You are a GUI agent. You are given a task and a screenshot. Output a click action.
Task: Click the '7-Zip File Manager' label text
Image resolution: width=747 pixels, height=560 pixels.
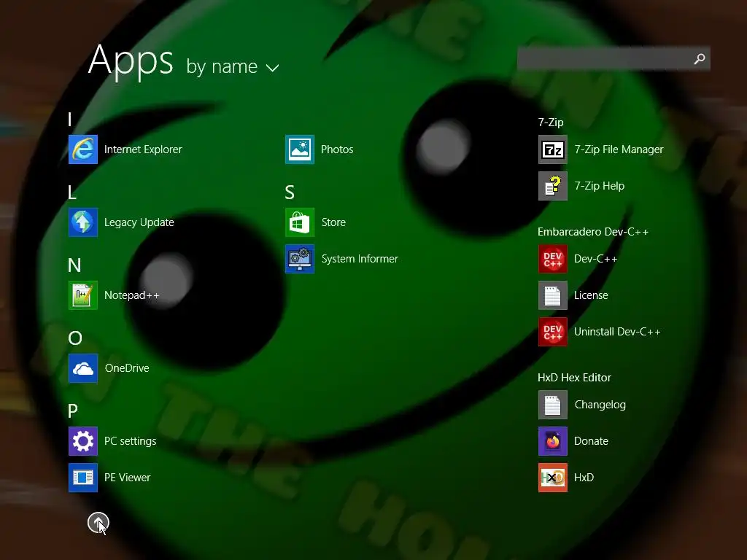(x=619, y=149)
